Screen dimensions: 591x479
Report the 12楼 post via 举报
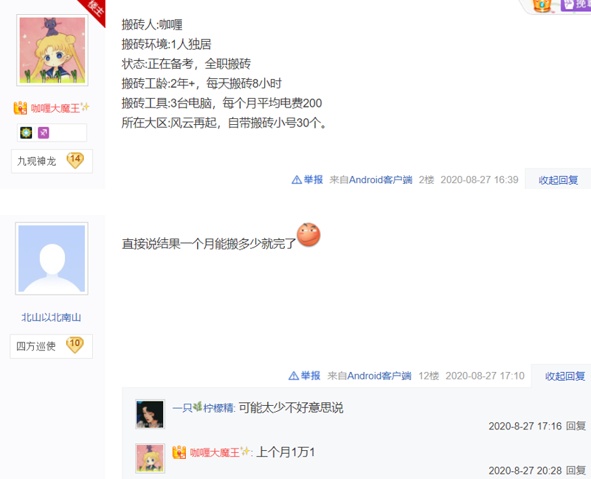305,376
